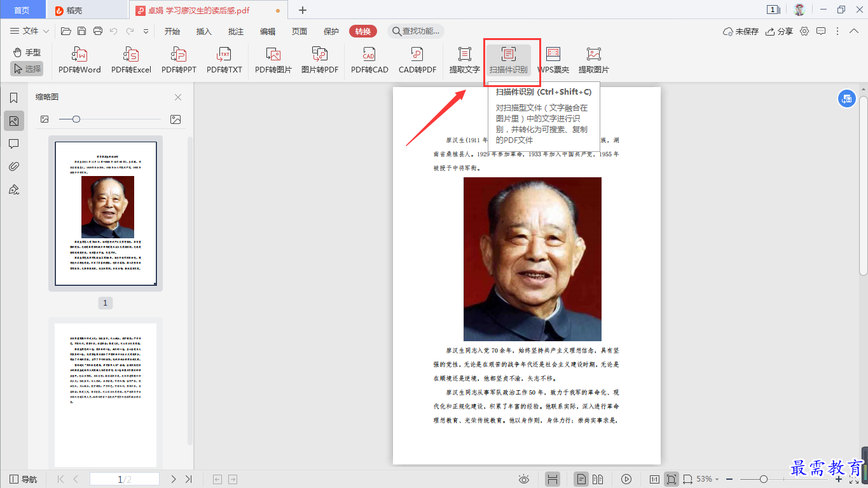Select page 2 thumbnail
The width and height of the screenshot is (868, 488).
click(106, 394)
